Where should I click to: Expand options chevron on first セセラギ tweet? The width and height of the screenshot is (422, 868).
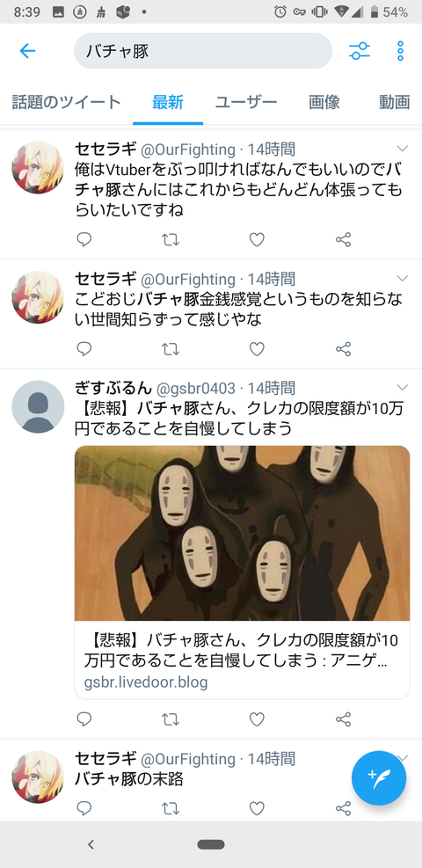403,149
